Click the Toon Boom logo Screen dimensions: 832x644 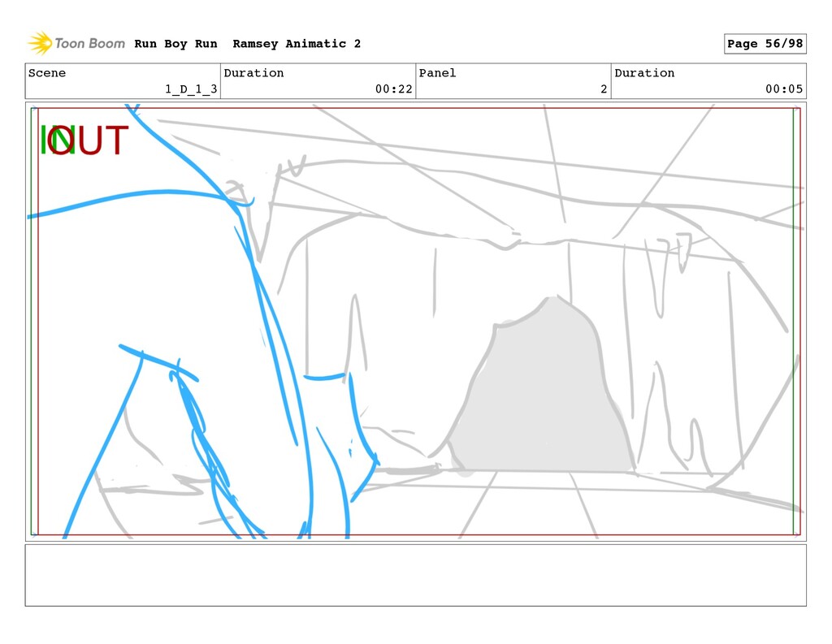tap(76, 43)
